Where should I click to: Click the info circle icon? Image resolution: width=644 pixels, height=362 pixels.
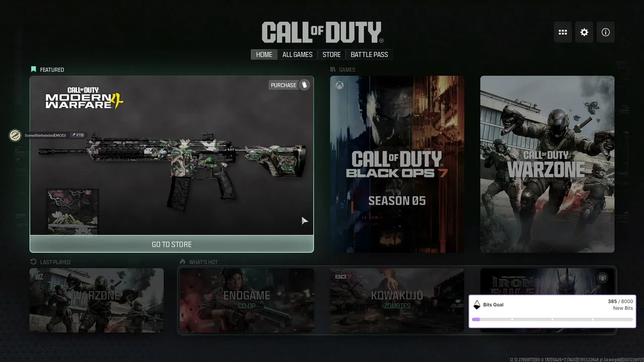pyautogui.click(x=606, y=32)
